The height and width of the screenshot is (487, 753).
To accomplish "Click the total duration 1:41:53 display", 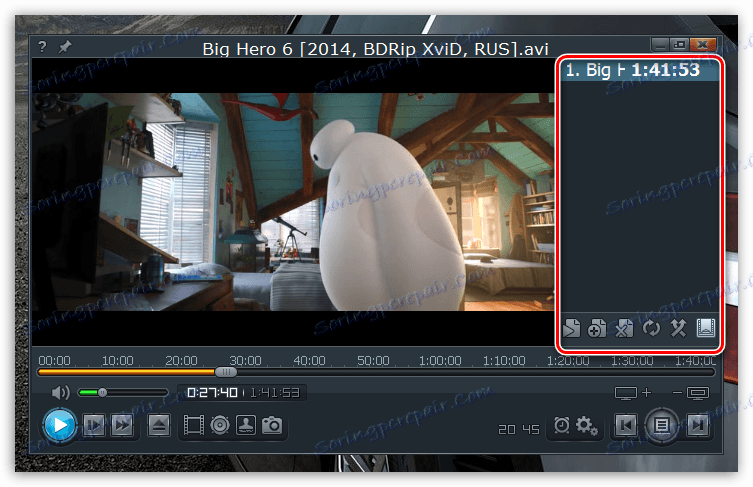I will pos(274,392).
